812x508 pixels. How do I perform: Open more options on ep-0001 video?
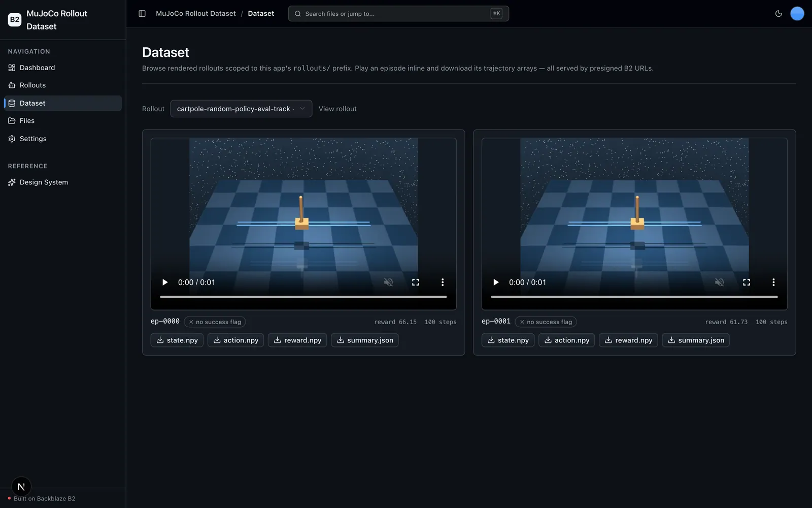coord(773,282)
